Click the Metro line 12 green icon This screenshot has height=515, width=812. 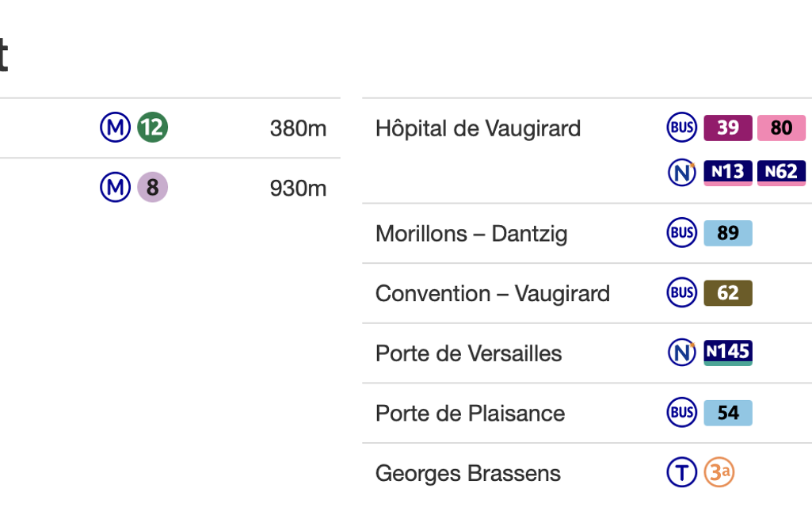click(x=152, y=128)
